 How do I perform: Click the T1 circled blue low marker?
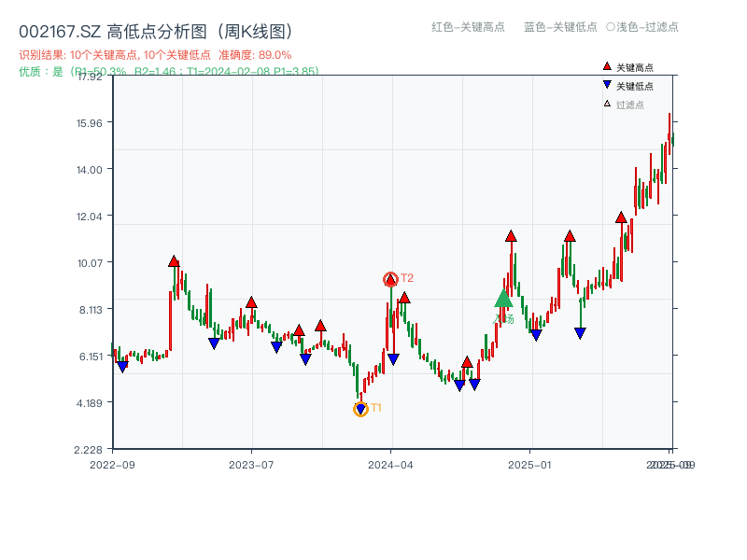pyautogui.click(x=360, y=409)
